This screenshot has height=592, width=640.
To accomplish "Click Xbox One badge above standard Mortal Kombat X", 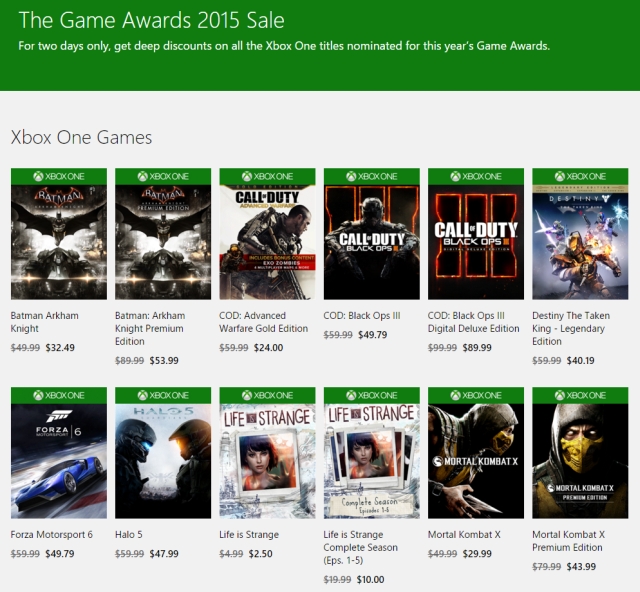I will [476, 395].
